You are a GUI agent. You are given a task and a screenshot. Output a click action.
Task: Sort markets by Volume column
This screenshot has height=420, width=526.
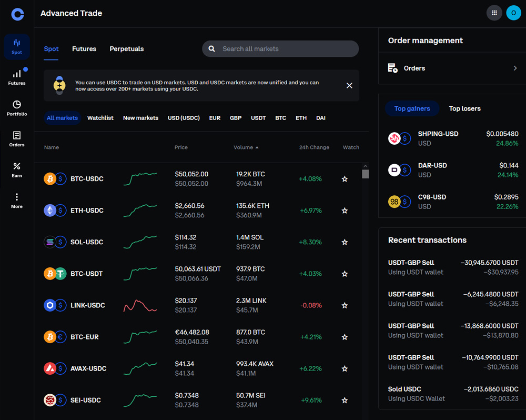(246, 147)
